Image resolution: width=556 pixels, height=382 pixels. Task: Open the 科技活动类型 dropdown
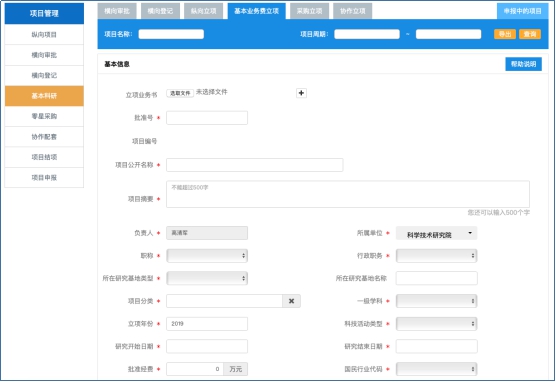pyautogui.click(x=436, y=323)
